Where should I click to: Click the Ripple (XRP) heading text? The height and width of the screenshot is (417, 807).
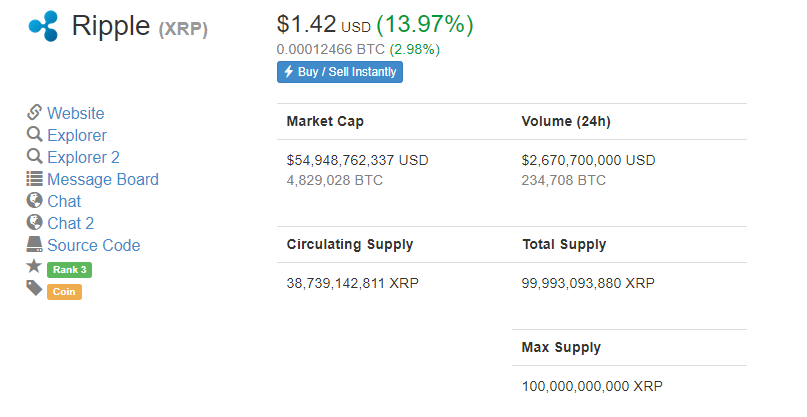pos(139,26)
